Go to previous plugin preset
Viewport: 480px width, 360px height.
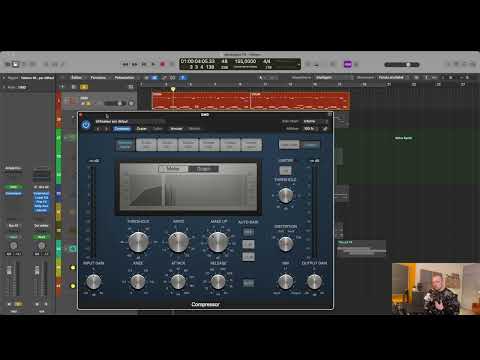pyautogui.click(x=98, y=129)
